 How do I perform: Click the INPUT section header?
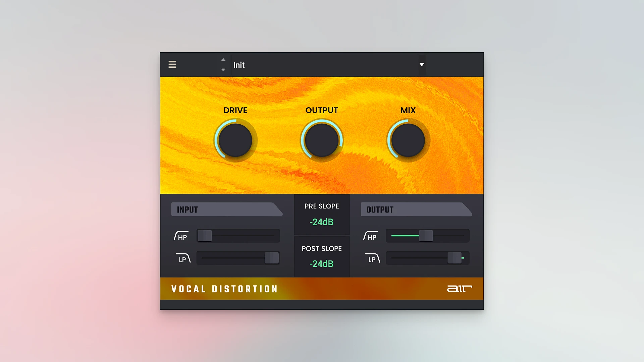(x=227, y=209)
